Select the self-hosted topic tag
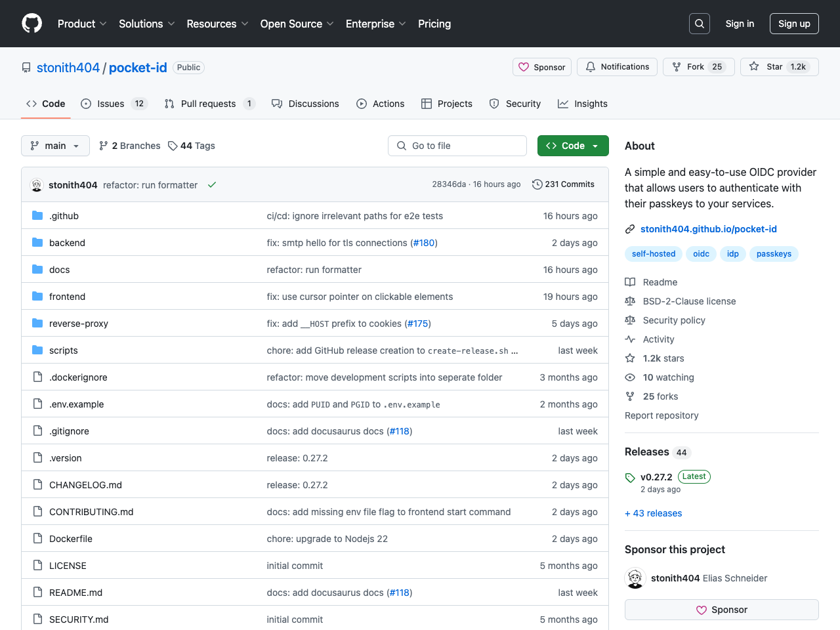The width and height of the screenshot is (840, 630). click(654, 254)
